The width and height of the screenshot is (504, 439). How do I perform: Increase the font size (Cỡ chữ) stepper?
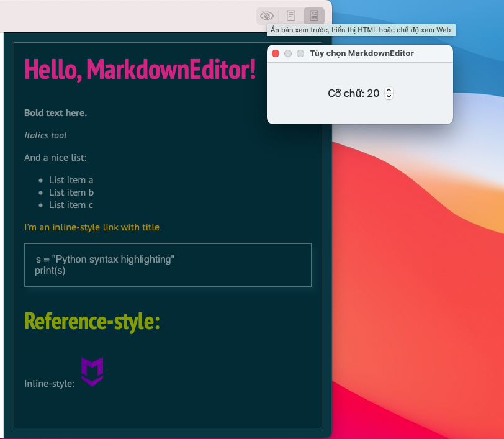point(389,91)
